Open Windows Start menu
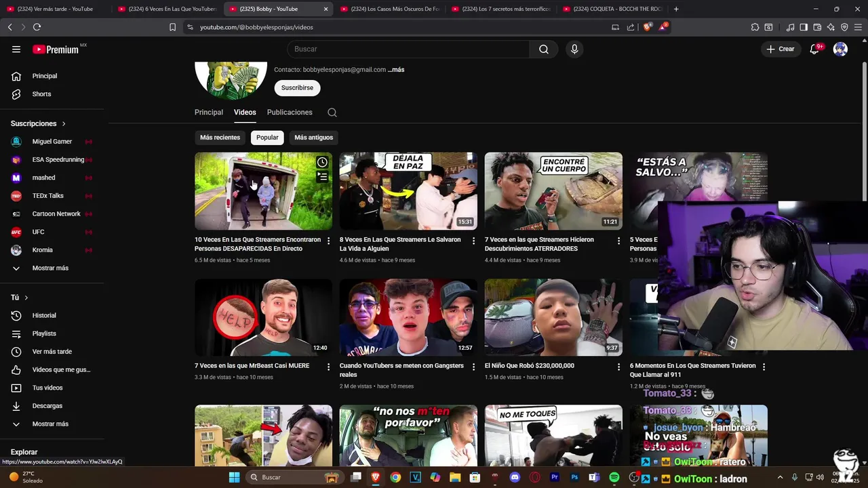This screenshot has width=868, height=488. pos(234,477)
